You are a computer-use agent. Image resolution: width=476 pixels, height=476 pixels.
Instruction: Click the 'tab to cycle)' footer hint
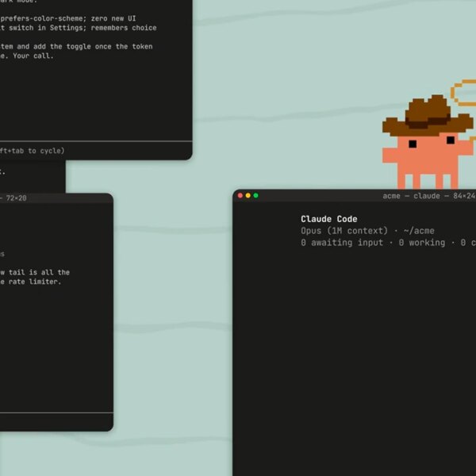pos(38,151)
